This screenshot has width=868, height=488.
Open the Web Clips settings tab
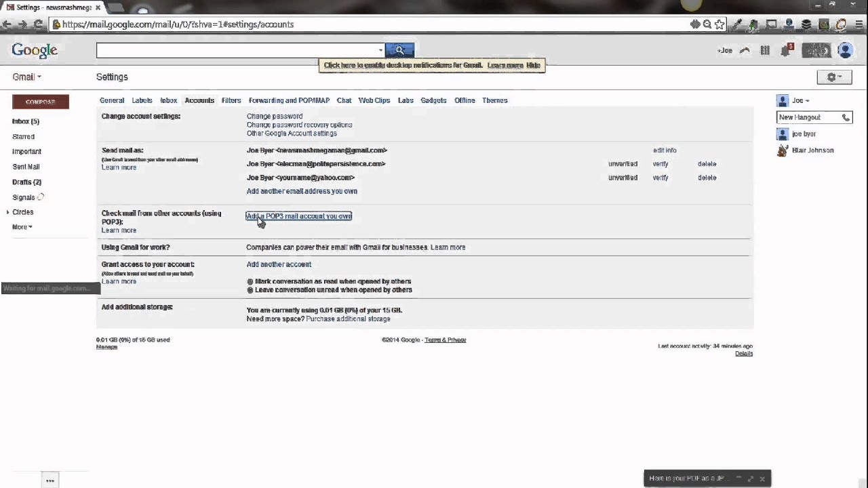click(374, 100)
